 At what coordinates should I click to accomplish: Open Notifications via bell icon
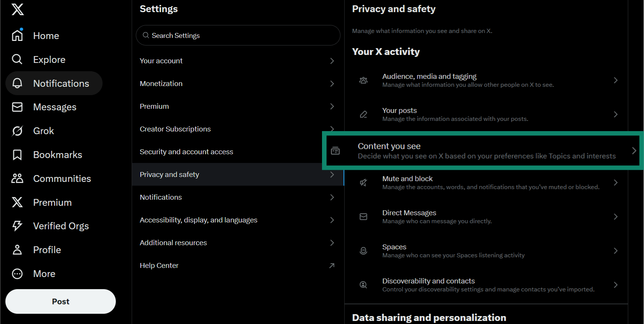click(x=17, y=83)
